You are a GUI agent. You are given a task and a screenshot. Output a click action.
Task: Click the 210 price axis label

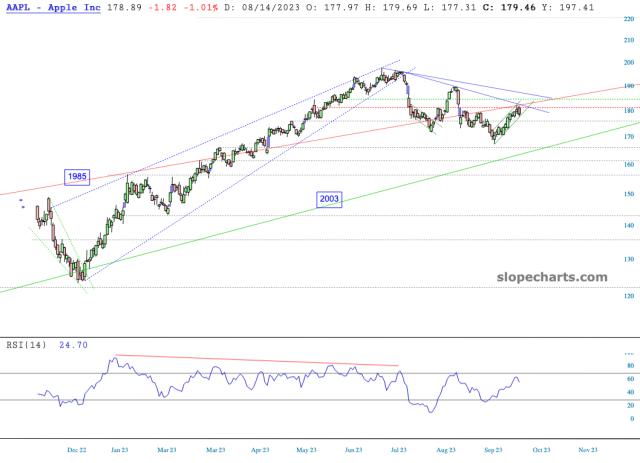coord(629,40)
